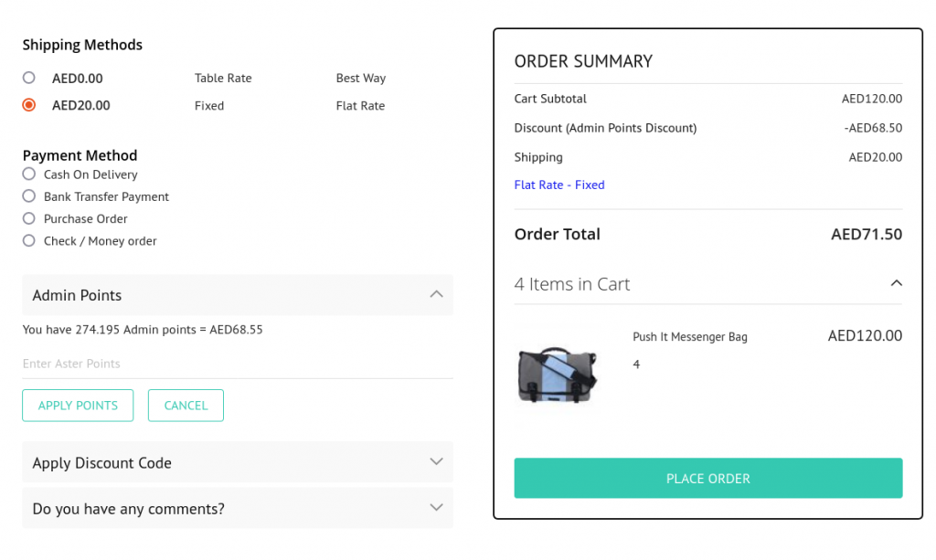
Task: Click the 4 Items in Cart heading
Action: pyautogui.click(x=572, y=284)
